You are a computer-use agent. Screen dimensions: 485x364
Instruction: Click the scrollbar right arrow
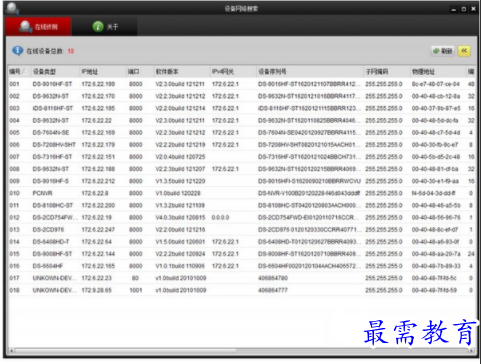click(472, 351)
